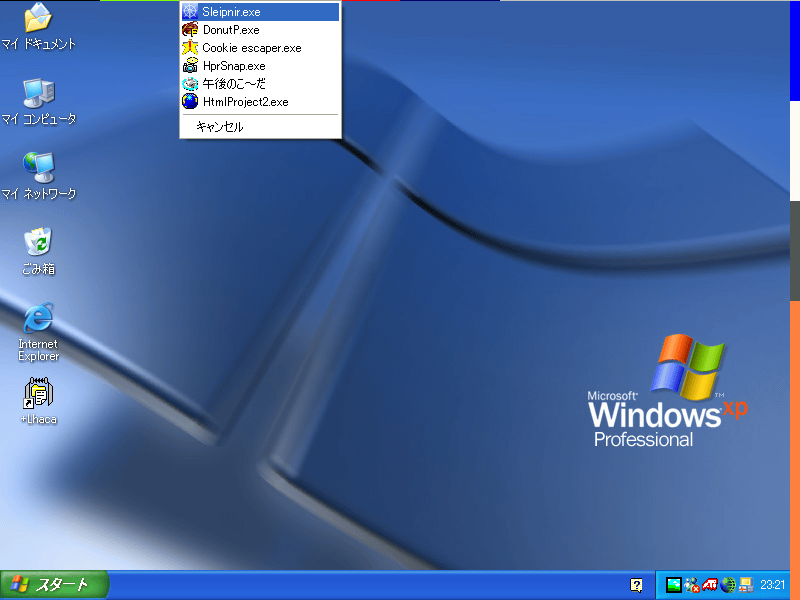Click the マイ ネットワーク icon label

39,194
